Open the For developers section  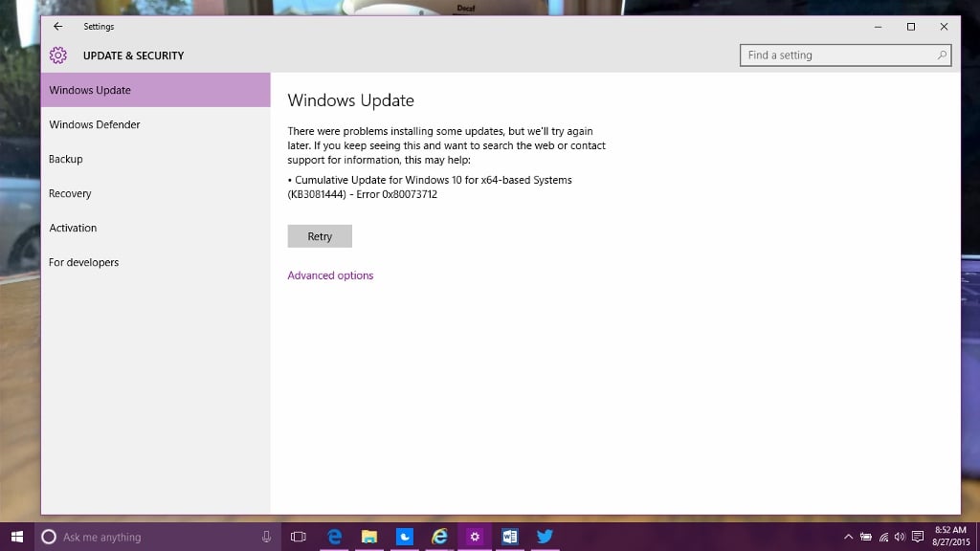coord(156,262)
